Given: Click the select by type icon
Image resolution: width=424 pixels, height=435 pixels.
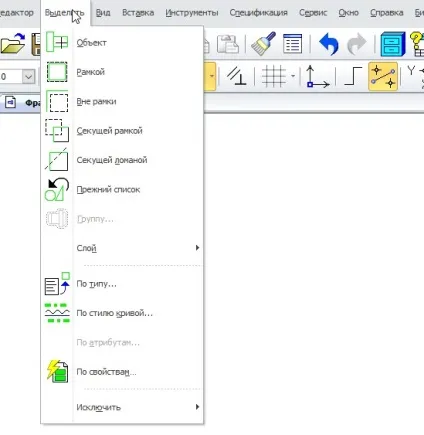Looking at the screenshot, I should coord(57,284).
